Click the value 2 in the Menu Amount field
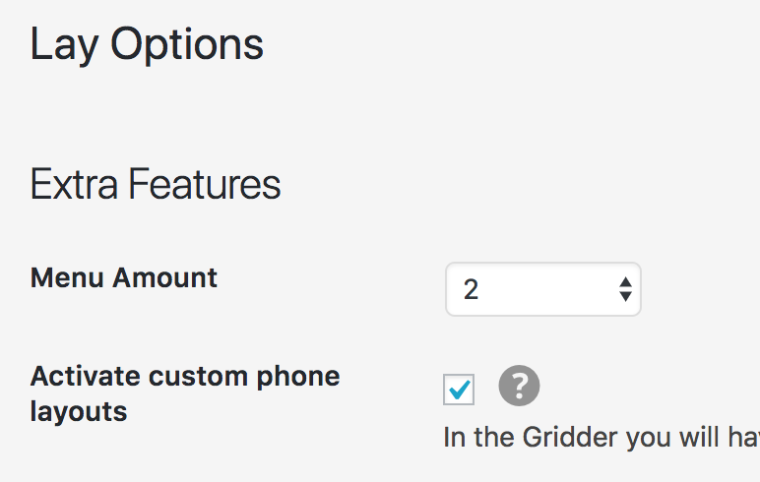This screenshot has height=482, width=760. click(471, 290)
